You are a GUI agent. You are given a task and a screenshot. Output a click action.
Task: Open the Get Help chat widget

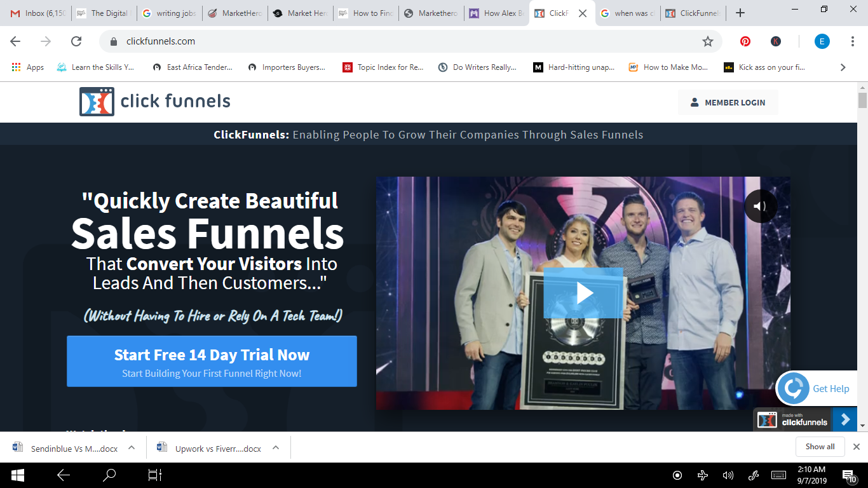click(816, 388)
